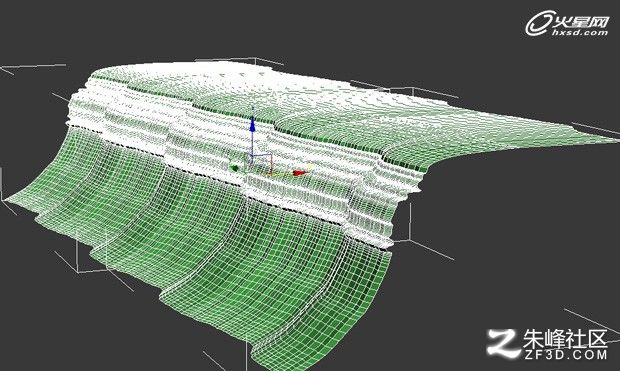Open the hxsd.com link text
Viewport: 620px width, 371px height.
(x=580, y=33)
